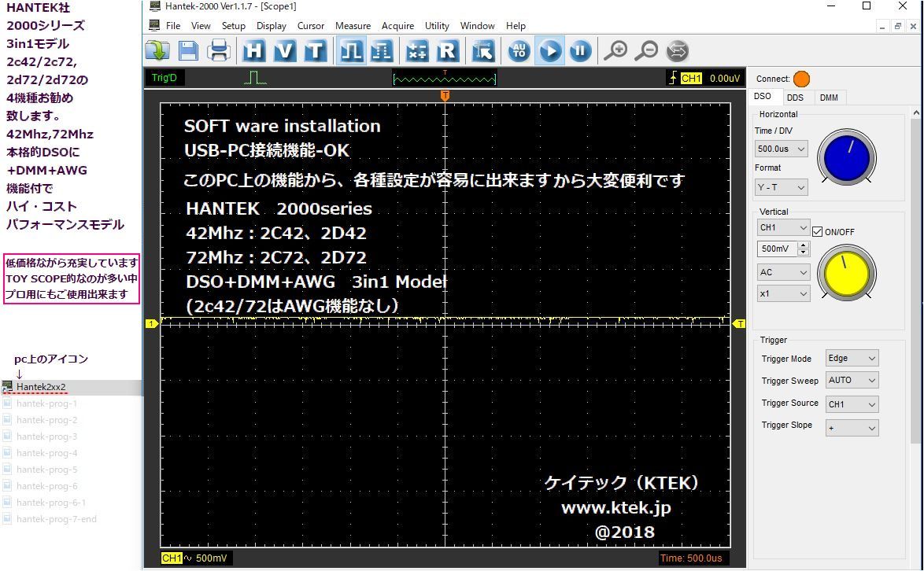
Task: Zoom out with the magnifier minus icon
Action: tap(646, 50)
